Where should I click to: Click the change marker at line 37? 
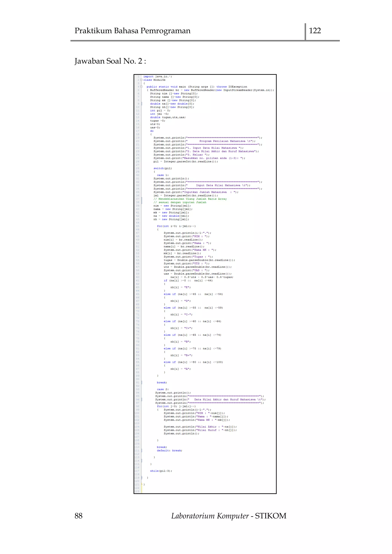tap(142, 199)
